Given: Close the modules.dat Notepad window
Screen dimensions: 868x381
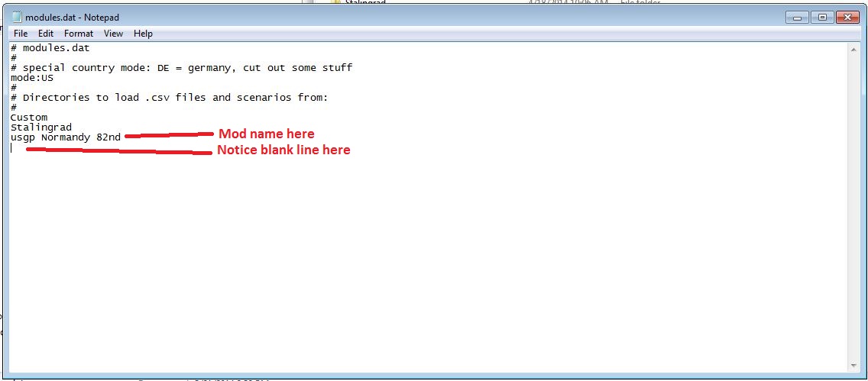Looking at the screenshot, I should 847,17.
